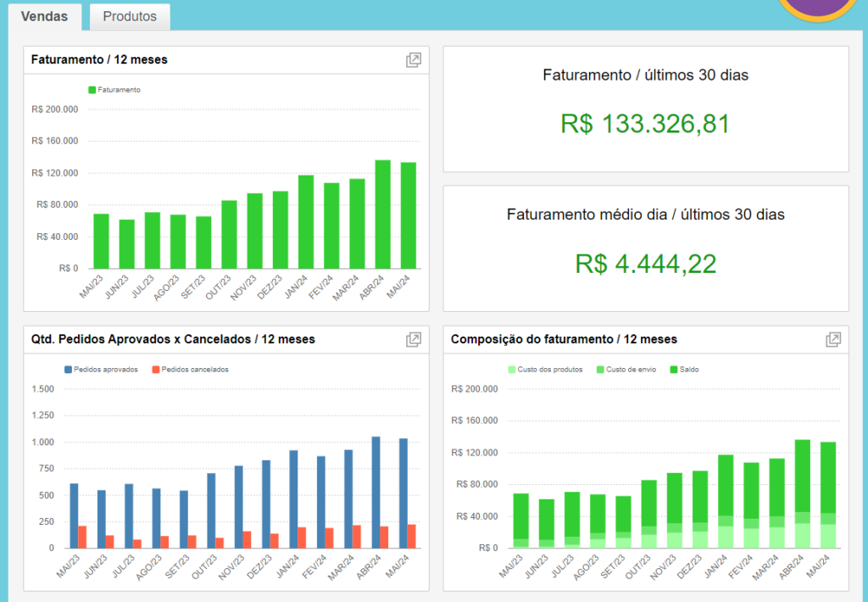This screenshot has height=602, width=868.
Task: Select the OUT/23 bar in Faturamento chart
Action: point(229,235)
